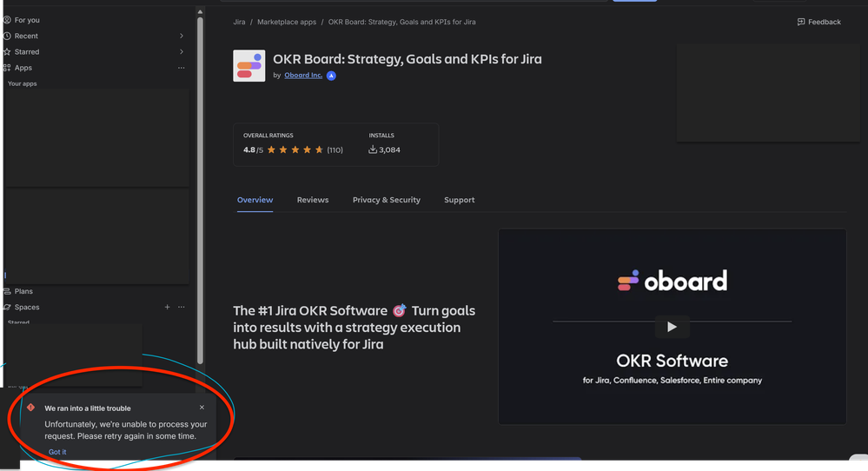
Task: Click the Feedback icon at top right
Action: [x=800, y=22]
